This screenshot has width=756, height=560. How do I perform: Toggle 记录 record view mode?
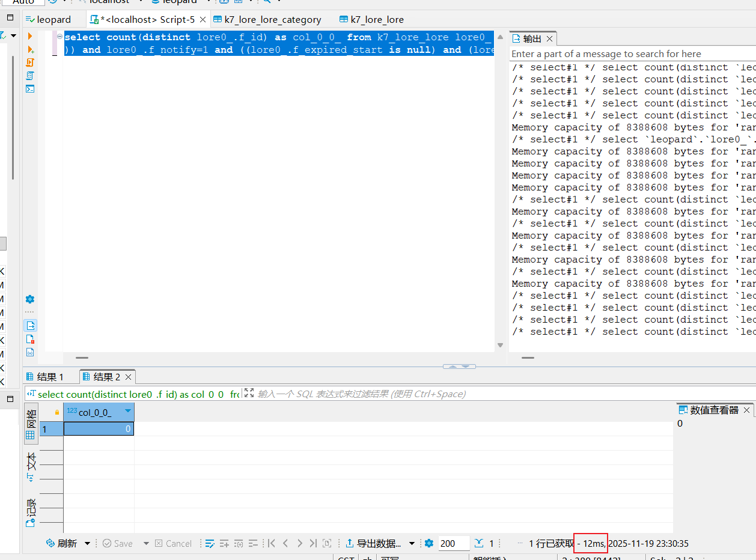click(31, 512)
